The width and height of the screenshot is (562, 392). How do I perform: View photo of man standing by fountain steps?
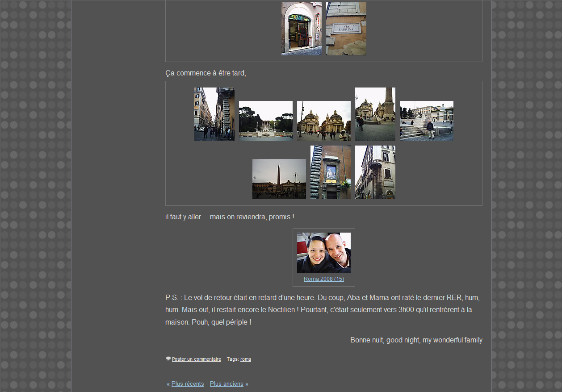click(x=426, y=121)
